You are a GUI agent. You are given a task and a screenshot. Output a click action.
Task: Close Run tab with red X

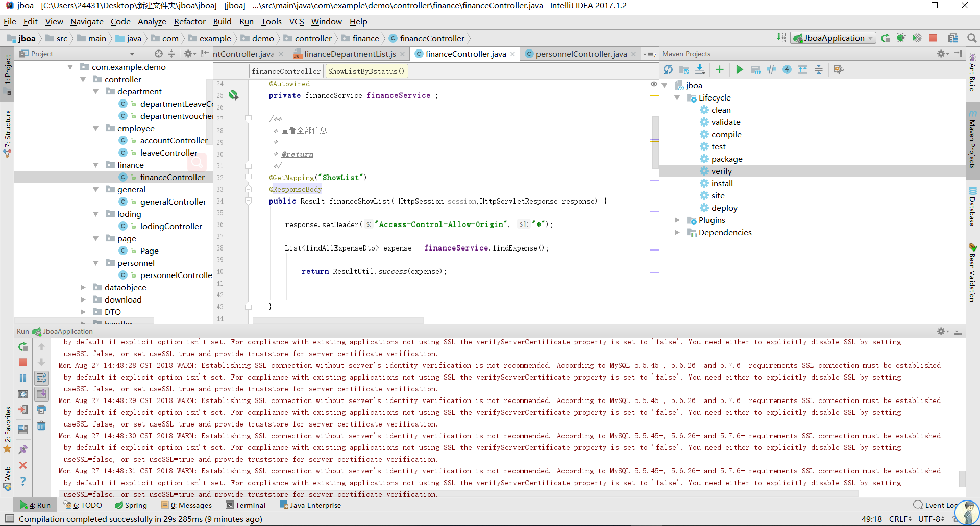23,465
